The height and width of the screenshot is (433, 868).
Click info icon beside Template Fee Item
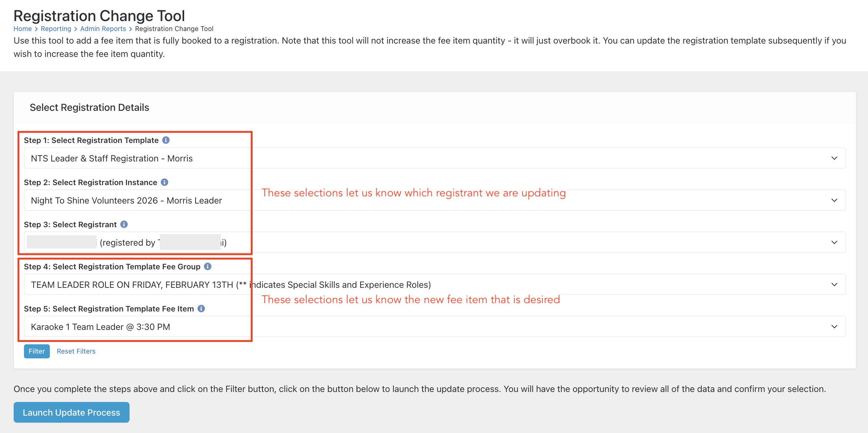point(201,308)
